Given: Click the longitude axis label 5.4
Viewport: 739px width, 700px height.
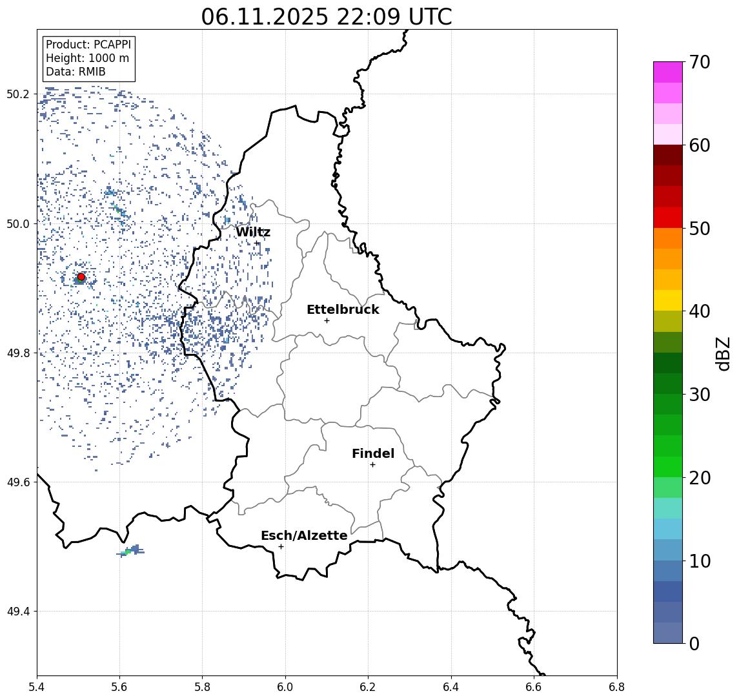Looking at the screenshot, I should [37, 687].
